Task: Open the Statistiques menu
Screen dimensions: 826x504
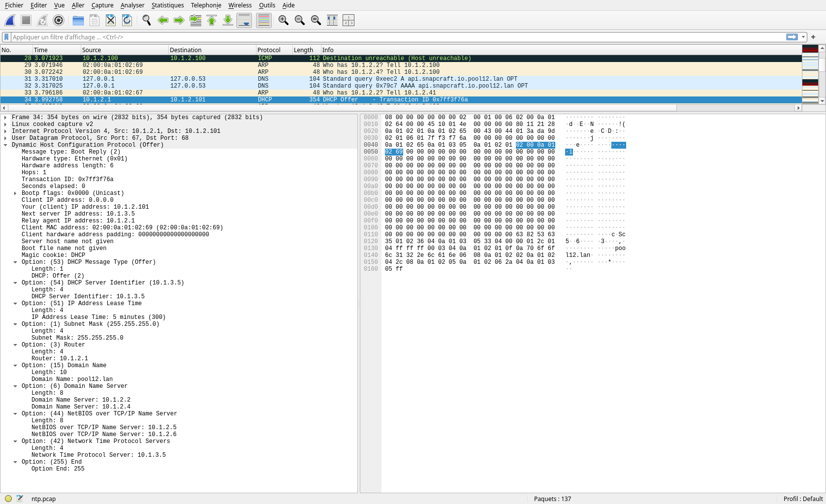Action: coord(167,5)
